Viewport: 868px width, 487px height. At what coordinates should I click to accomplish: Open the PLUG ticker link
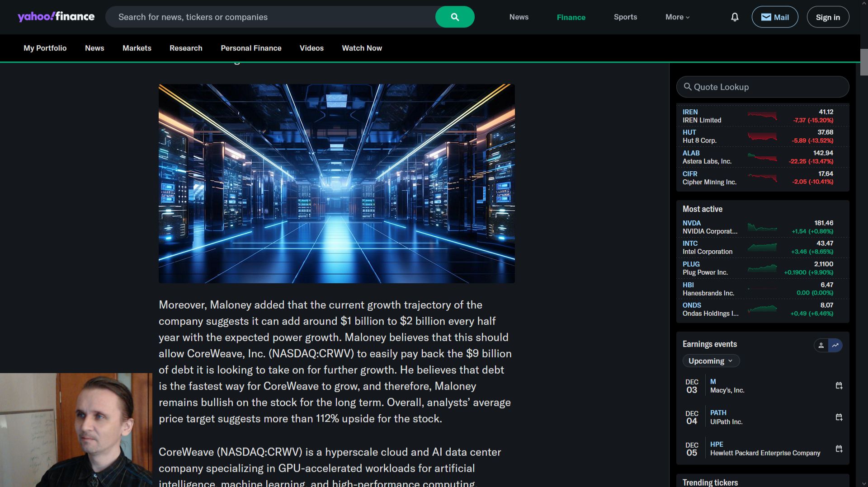coord(691,264)
